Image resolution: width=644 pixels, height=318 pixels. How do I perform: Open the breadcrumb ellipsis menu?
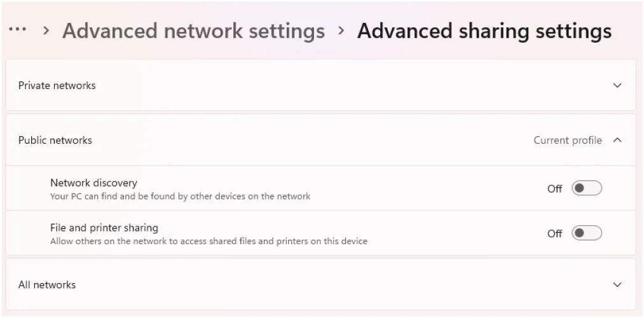[x=17, y=30]
